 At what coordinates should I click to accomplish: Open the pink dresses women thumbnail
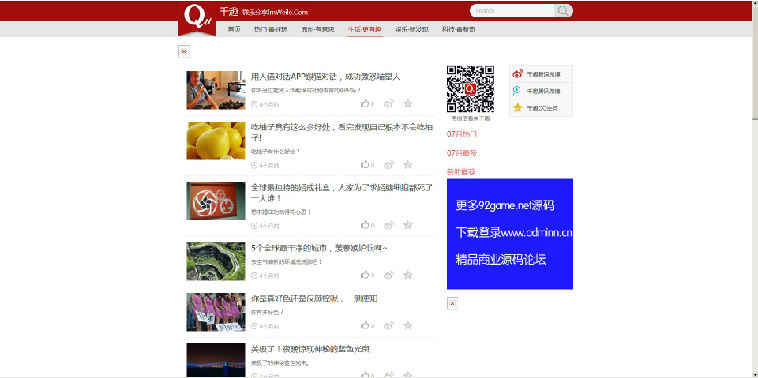tap(216, 312)
